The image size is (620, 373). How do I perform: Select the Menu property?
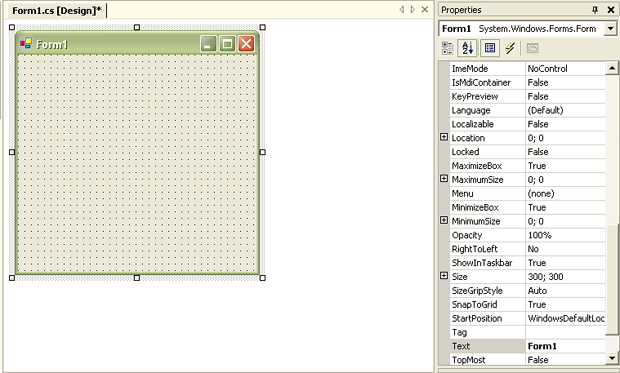coord(462,193)
